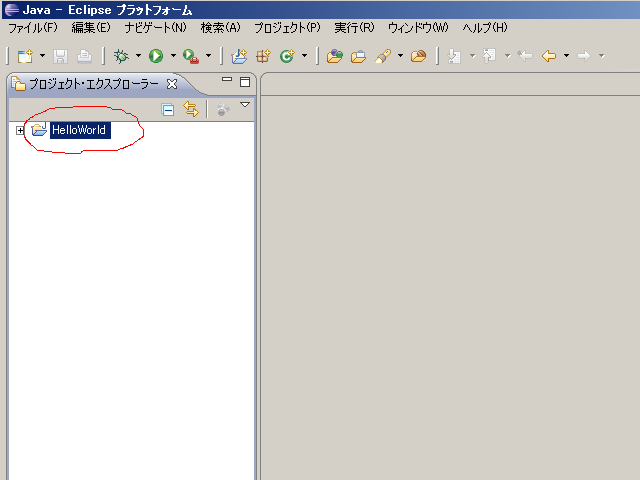Viewport: 640px width, 480px height.
Task: Click the New Java Class icon
Action: coord(287,56)
